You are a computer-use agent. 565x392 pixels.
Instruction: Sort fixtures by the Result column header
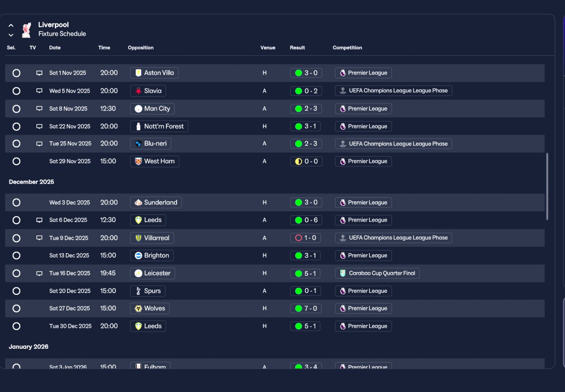click(x=298, y=48)
